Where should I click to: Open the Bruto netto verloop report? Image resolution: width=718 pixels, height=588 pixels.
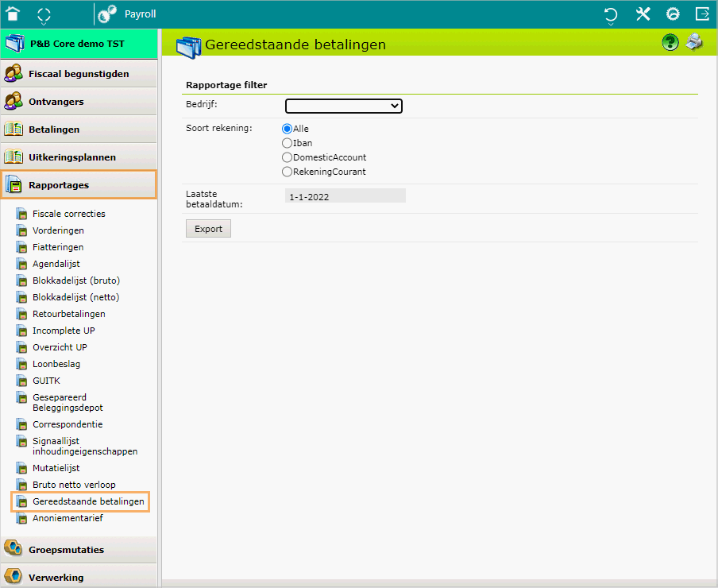coord(74,485)
